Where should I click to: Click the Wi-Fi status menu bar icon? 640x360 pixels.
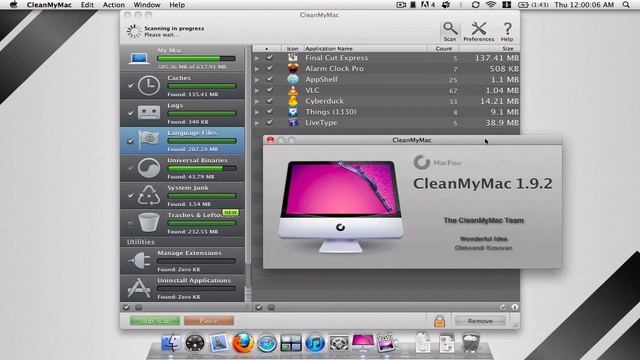point(491,5)
